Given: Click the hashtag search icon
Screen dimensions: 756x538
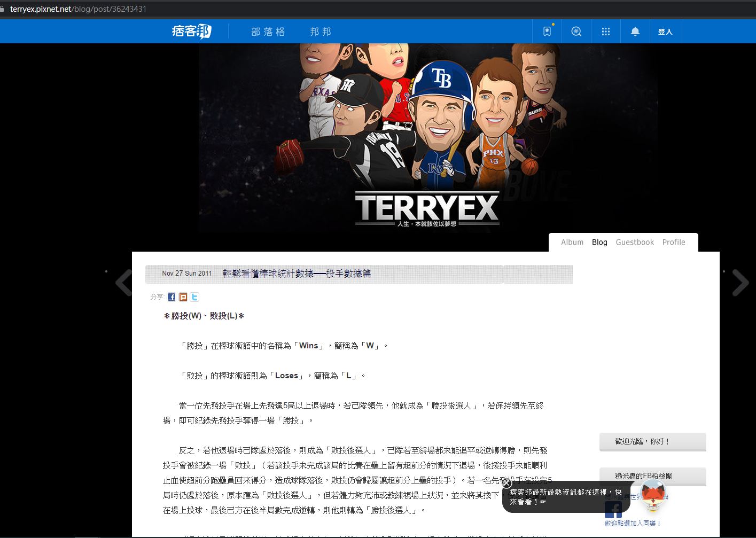Looking at the screenshot, I should tap(576, 32).
